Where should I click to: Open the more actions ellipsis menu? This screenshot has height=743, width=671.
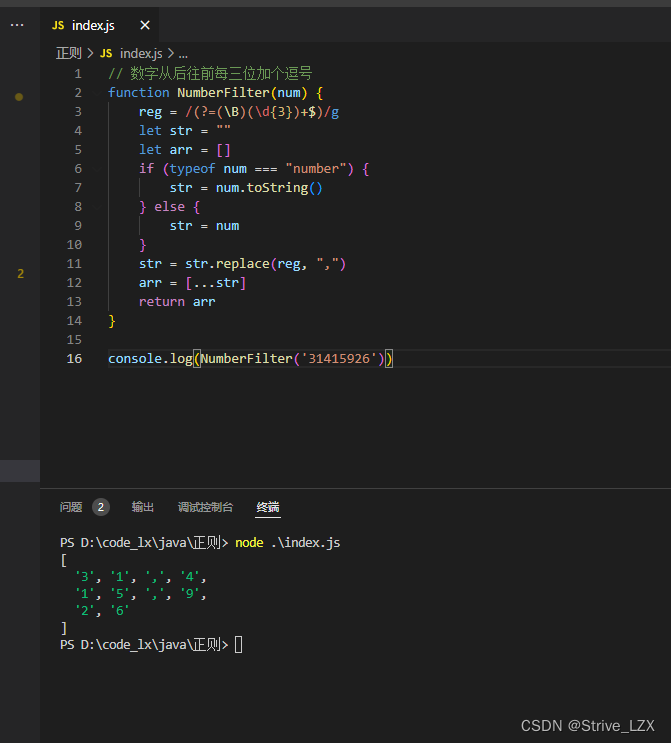click(17, 25)
